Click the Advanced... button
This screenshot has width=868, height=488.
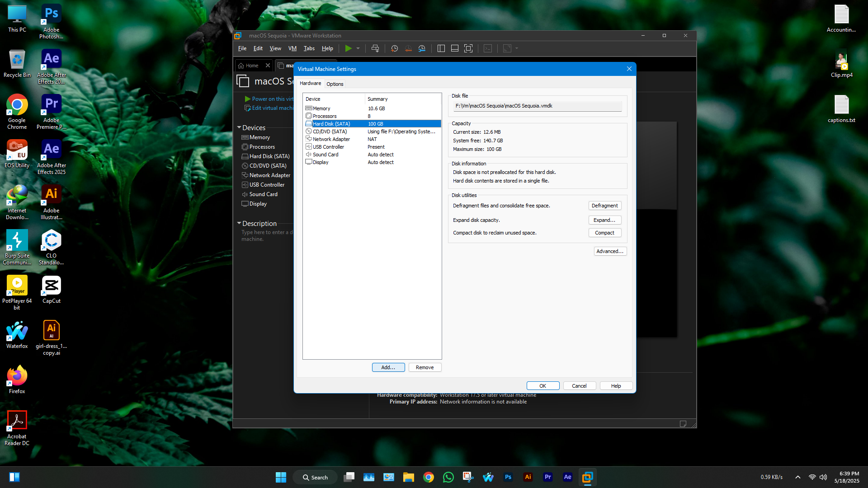609,251
